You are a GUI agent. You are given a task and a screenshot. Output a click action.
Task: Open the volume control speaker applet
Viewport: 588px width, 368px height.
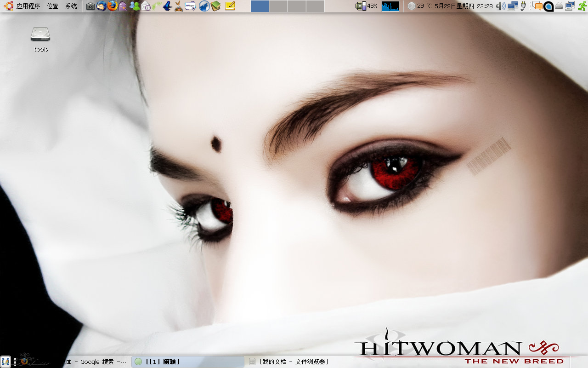tap(501, 6)
